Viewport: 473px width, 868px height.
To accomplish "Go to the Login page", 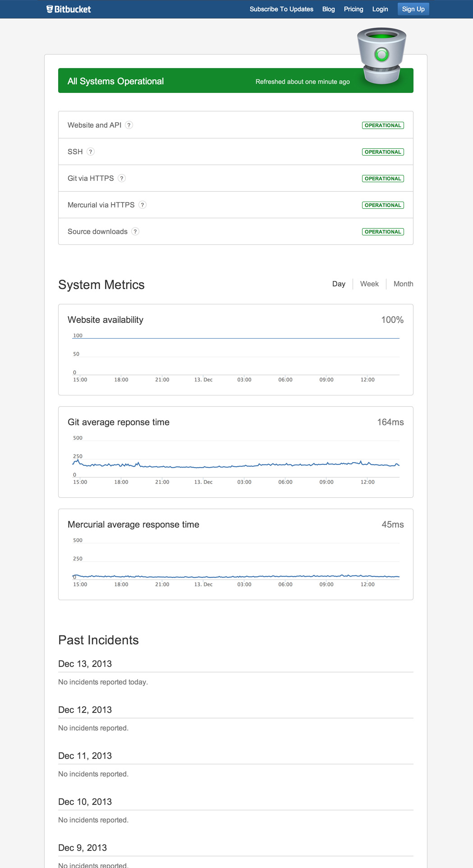I will 380,9.
